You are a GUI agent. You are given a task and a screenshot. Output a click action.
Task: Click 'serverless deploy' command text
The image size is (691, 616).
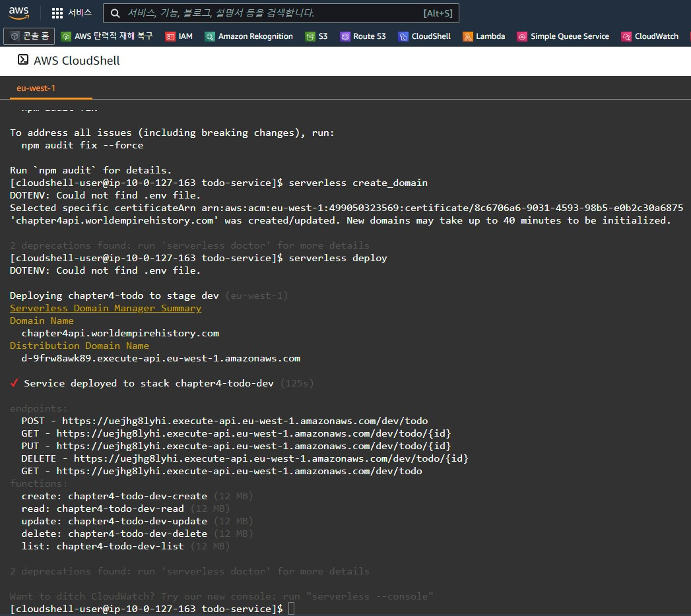[x=338, y=258]
